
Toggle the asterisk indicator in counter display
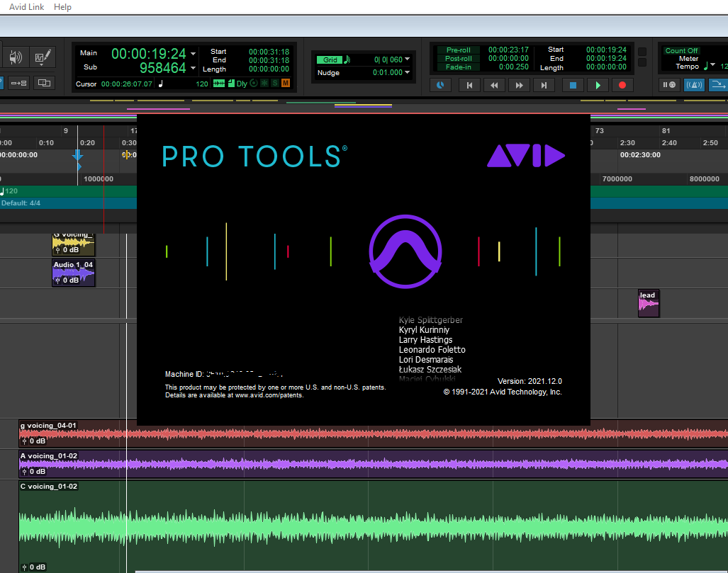(x=264, y=83)
